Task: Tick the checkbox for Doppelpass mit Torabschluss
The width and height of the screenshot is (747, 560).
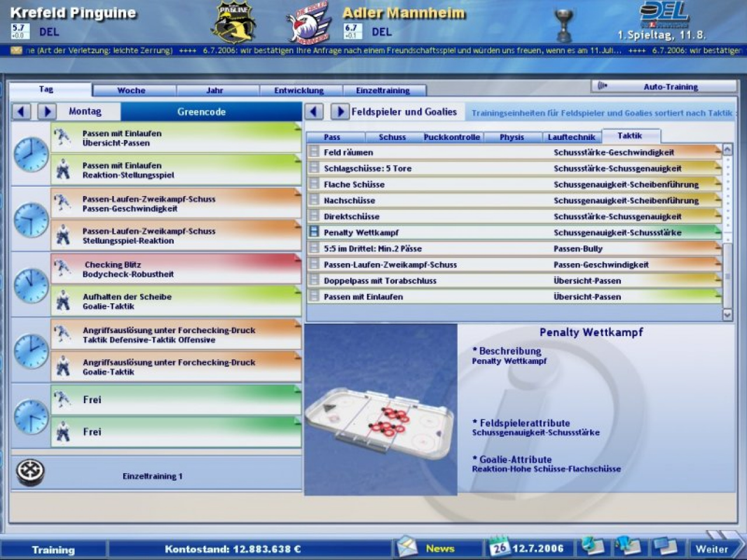Action: 314,280
